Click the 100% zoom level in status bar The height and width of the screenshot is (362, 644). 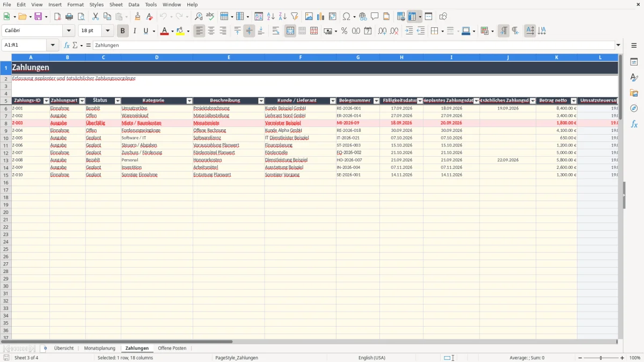[x=634, y=358]
